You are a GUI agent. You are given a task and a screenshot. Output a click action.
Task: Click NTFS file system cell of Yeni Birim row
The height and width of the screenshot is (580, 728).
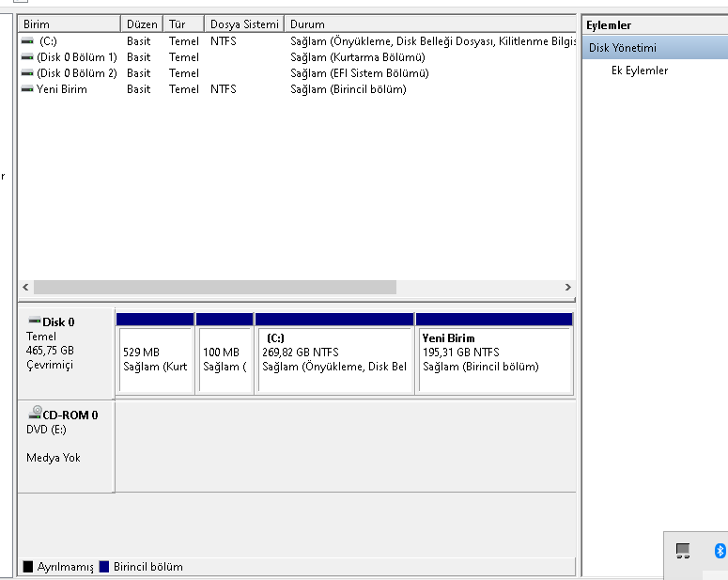pyautogui.click(x=224, y=88)
